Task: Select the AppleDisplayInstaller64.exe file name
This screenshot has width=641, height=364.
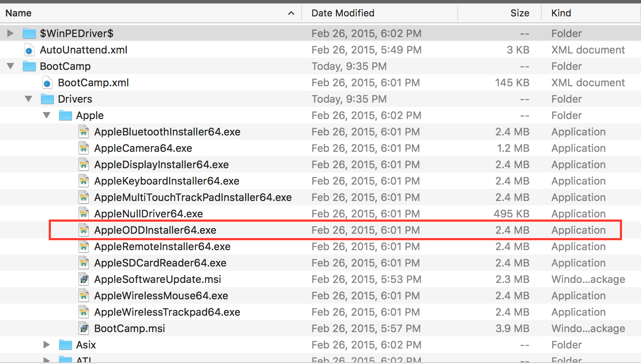Action: 161,165
